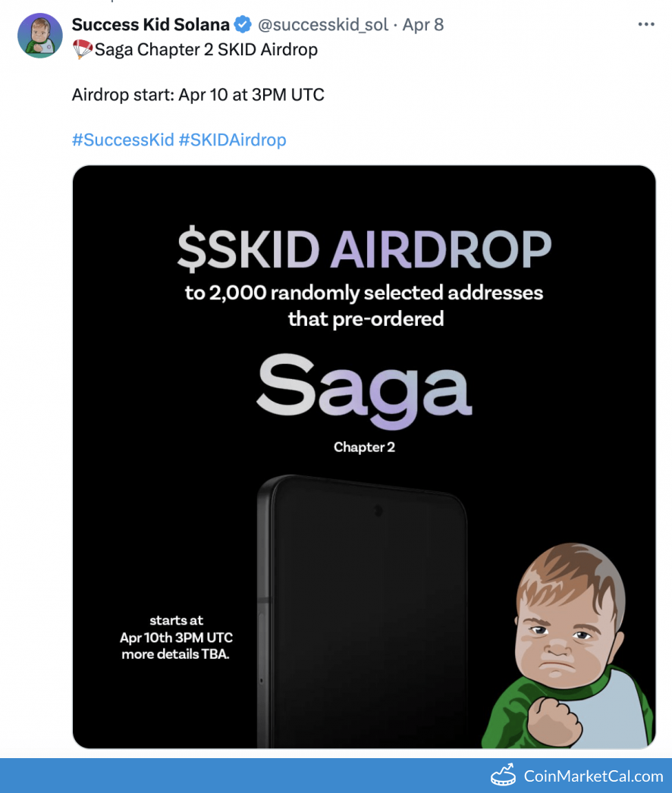Click the parachute emoji in tweet title
Viewport: 672px width, 793px height.
pyautogui.click(x=79, y=49)
